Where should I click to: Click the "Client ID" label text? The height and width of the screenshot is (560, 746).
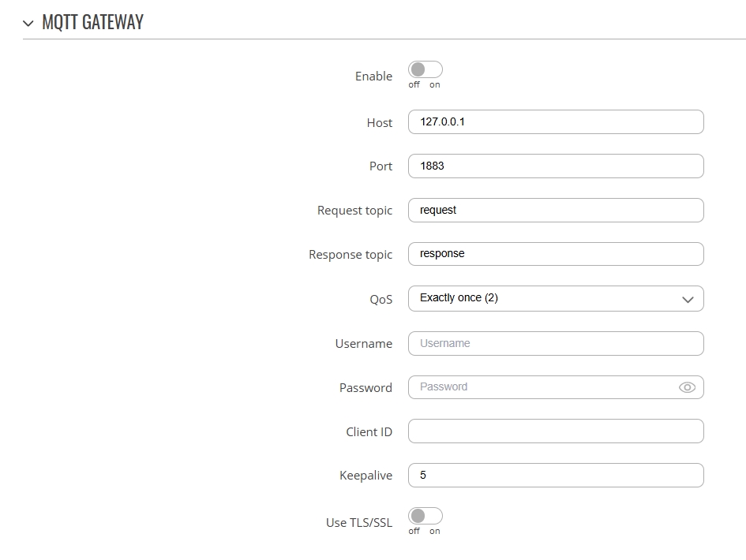[x=369, y=432]
